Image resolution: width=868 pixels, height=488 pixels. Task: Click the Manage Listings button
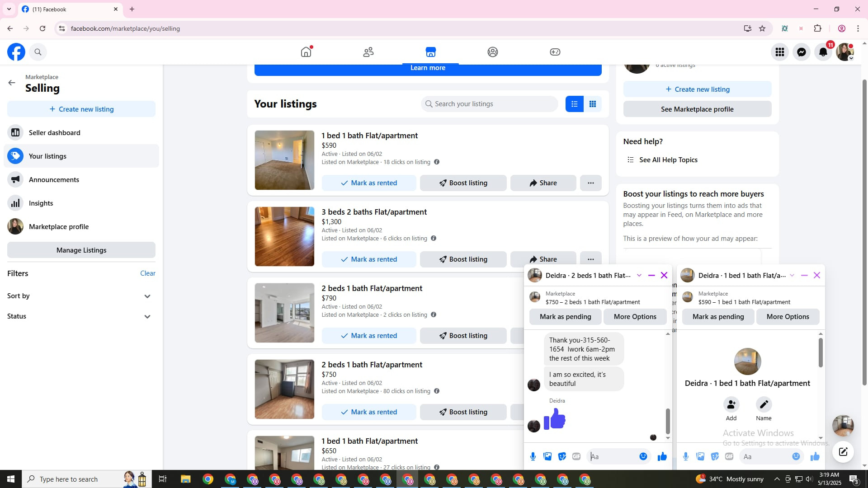(x=81, y=250)
